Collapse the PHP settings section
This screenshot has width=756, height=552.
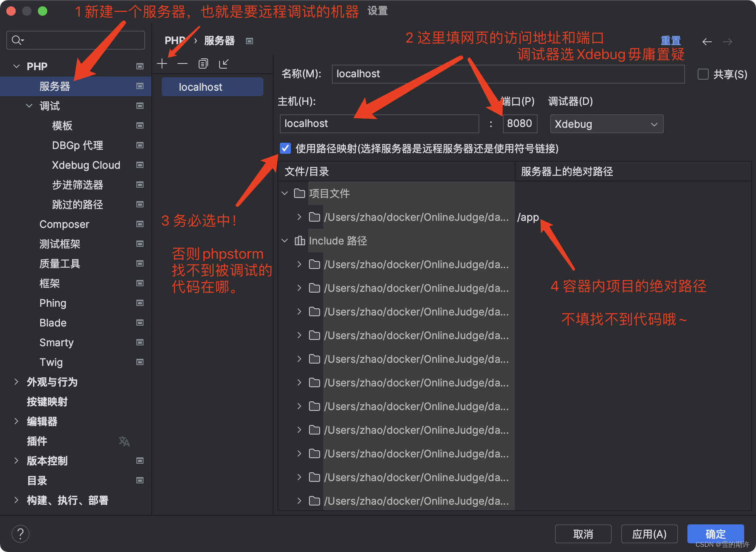[17, 66]
